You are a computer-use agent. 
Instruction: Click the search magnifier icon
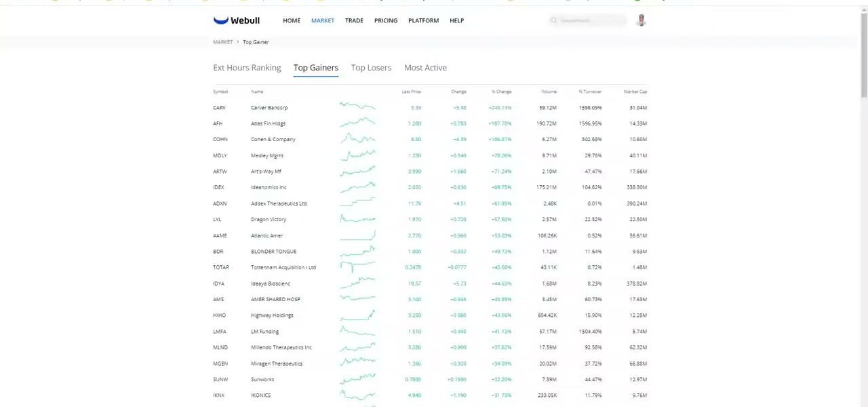click(x=554, y=20)
